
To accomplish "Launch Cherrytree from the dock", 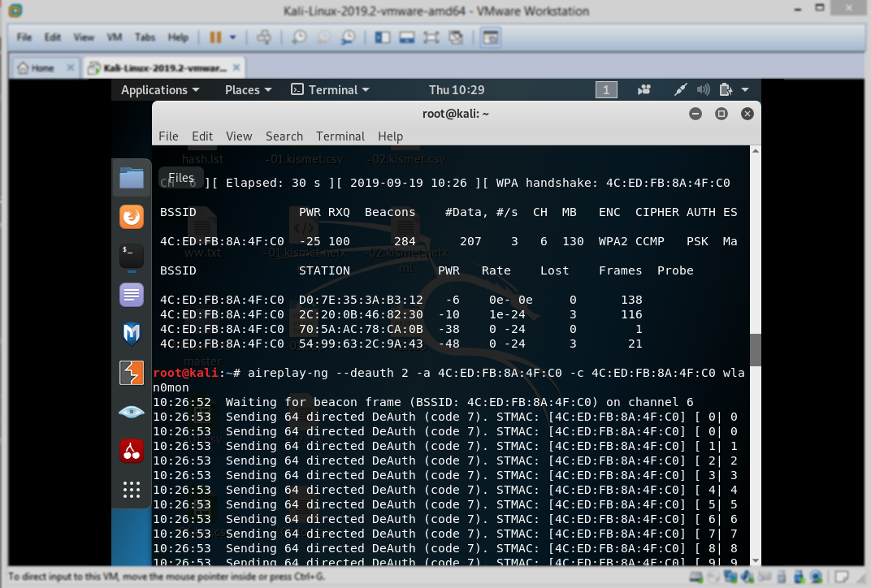I will coord(132,451).
